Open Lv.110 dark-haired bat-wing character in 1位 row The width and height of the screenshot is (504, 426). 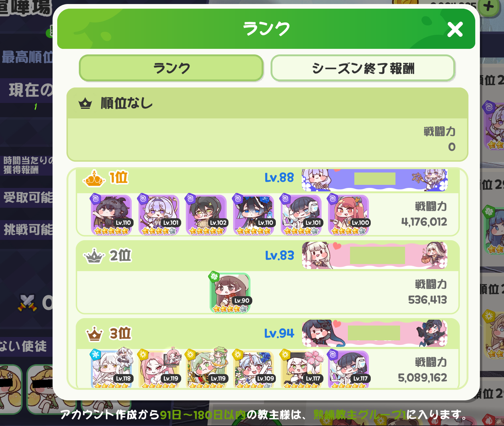(x=111, y=215)
